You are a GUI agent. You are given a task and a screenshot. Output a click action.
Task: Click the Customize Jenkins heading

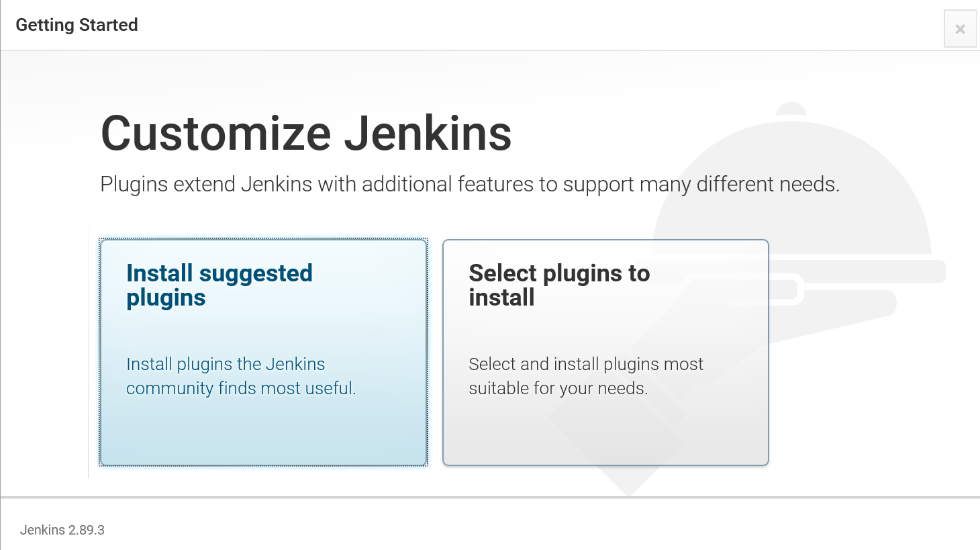coord(306,133)
